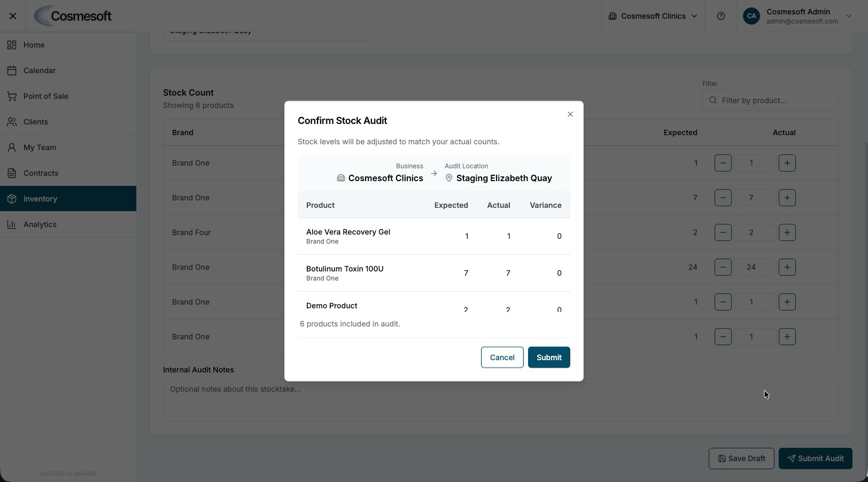Open Point of Sale page
868x482 pixels.
coord(68,96)
